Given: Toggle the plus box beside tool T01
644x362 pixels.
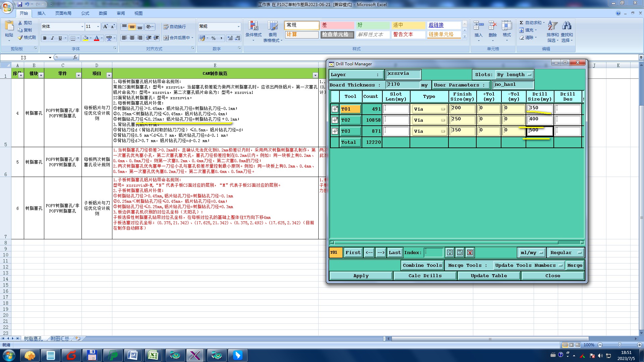Looking at the screenshot, I should [x=335, y=109].
